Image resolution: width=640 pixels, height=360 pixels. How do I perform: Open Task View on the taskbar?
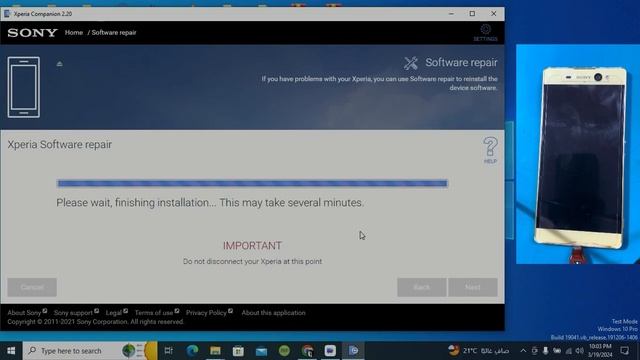169,351
